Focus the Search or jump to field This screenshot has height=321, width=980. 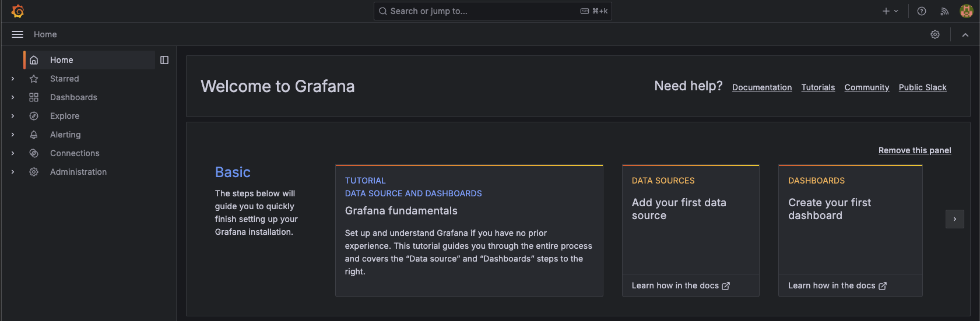493,11
